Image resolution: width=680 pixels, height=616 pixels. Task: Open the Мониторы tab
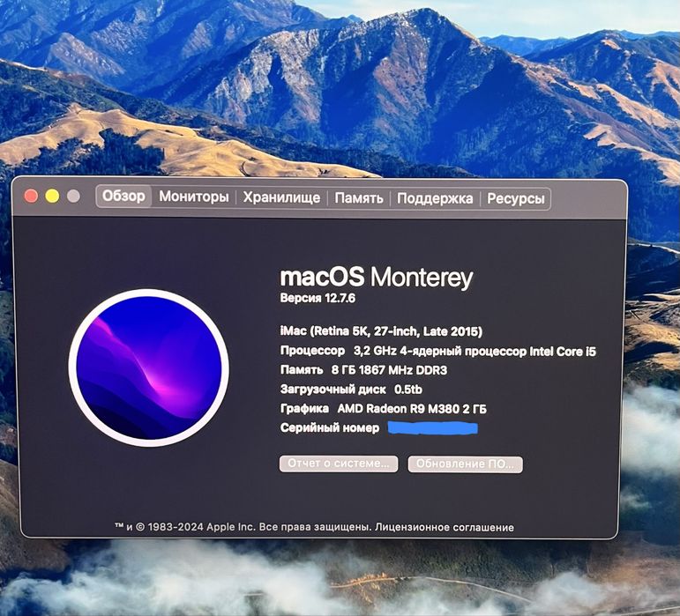click(193, 197)
